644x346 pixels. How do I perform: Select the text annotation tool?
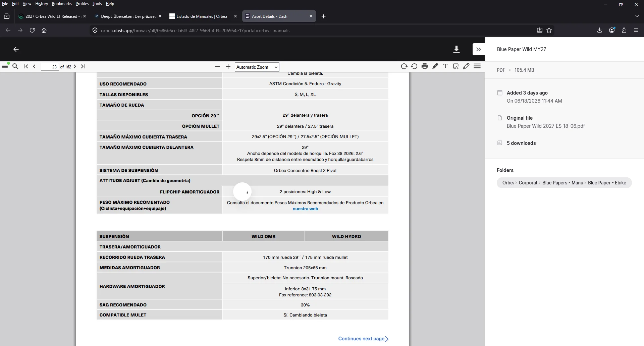(445, 66)
